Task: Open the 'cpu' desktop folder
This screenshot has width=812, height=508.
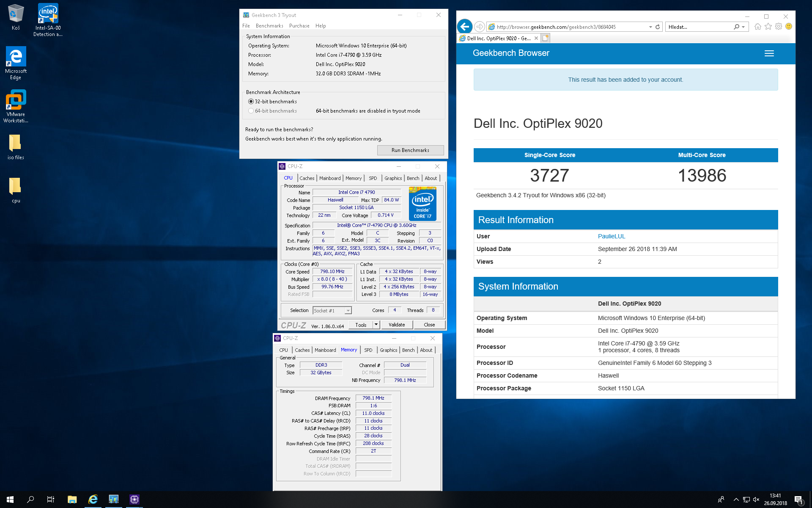Action: [16, 190]
